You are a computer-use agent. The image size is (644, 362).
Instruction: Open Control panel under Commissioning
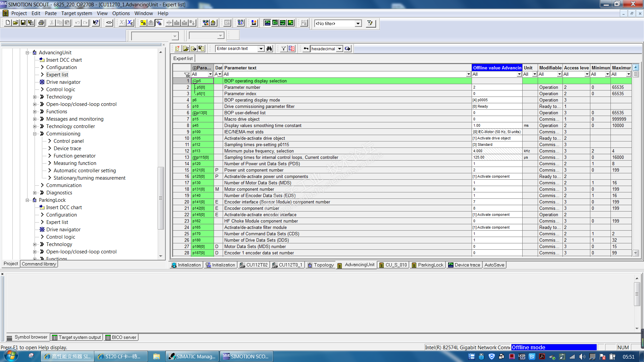coord(68,141)
